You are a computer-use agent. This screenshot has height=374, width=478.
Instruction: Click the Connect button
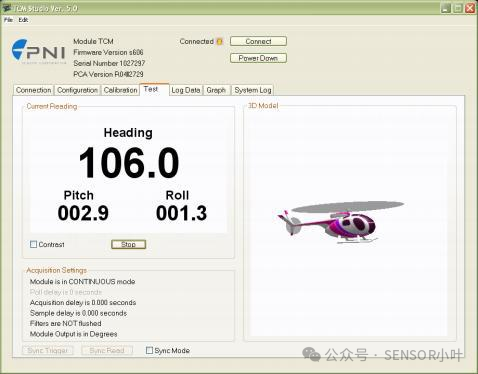(x=258, y=41)
